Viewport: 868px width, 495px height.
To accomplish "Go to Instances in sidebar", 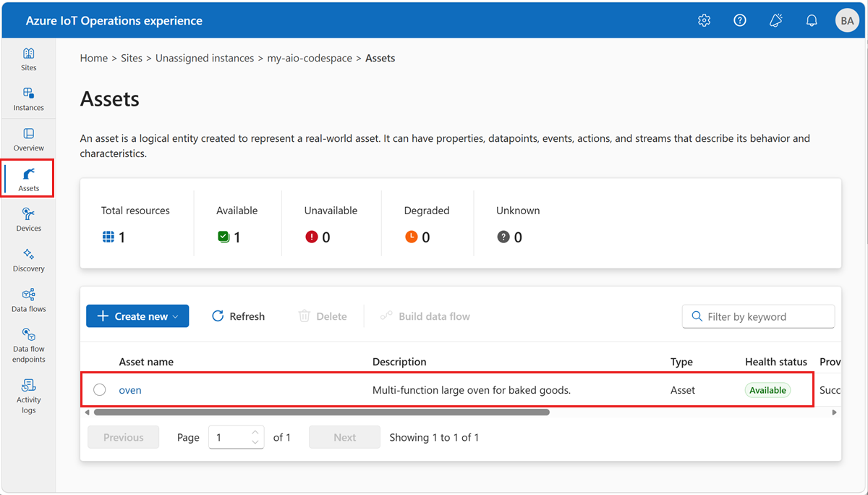I will point(28,100).
